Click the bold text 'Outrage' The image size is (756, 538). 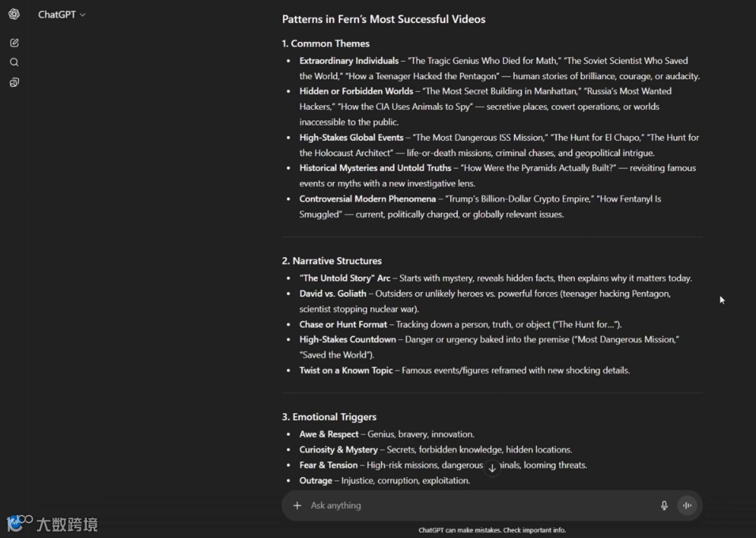tap(316, 481)
